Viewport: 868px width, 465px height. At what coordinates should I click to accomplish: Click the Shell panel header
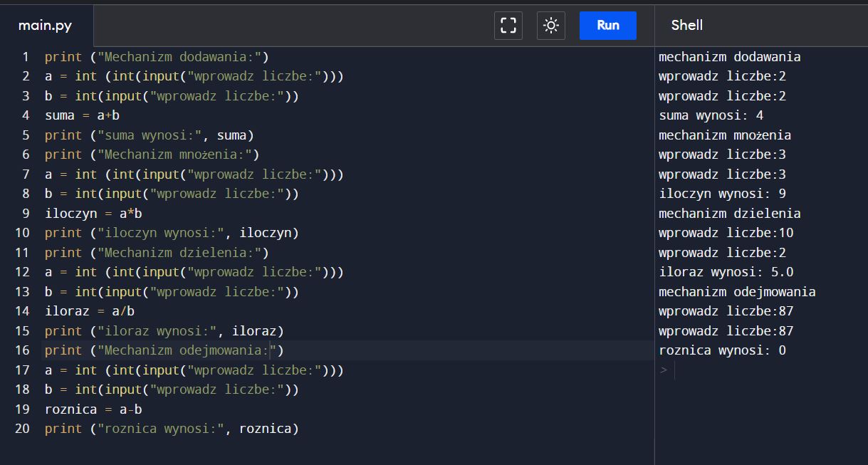click(686, 25)
